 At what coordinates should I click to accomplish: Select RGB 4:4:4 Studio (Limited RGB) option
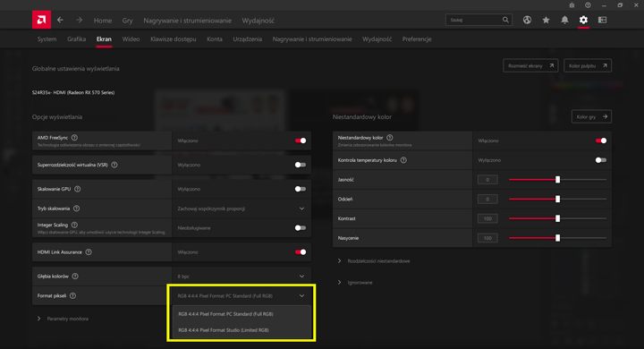241,330
